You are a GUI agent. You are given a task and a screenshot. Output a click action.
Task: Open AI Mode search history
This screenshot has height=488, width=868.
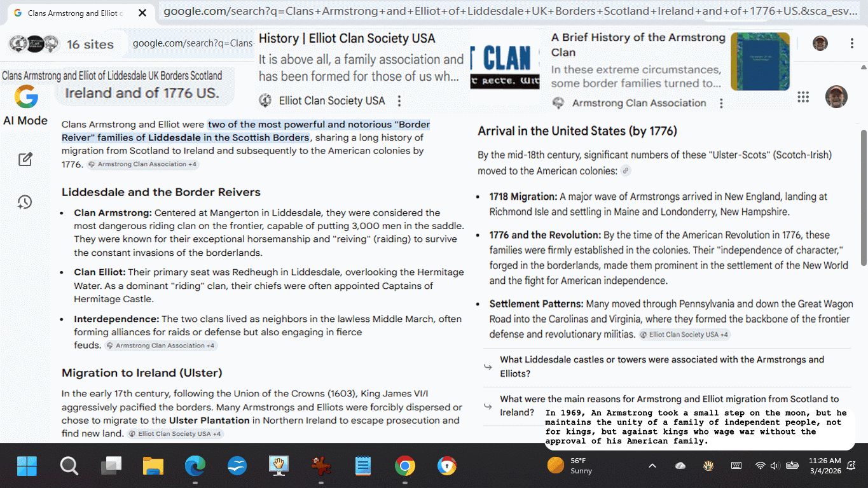tap(25, 202)
